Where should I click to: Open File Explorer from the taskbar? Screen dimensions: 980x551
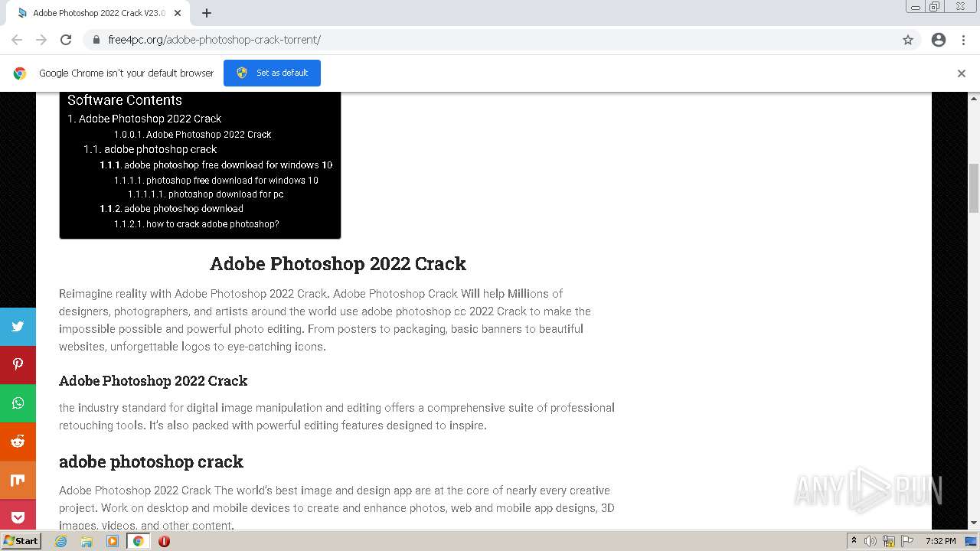tap(87, 541)
